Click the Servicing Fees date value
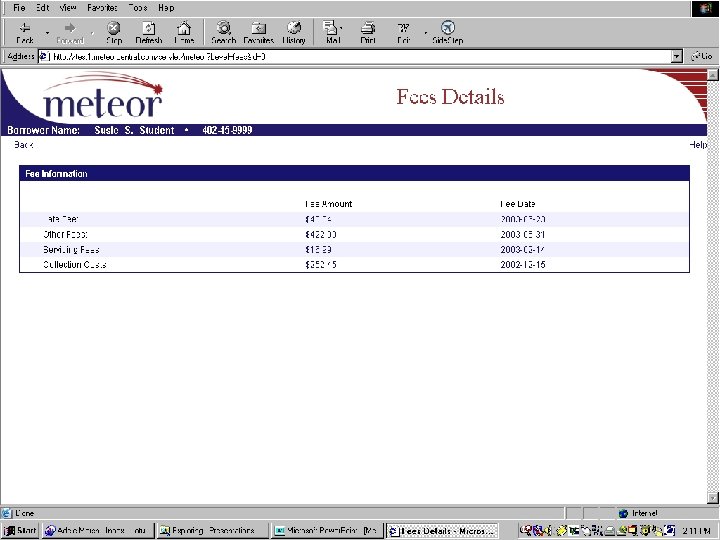The width and height of the screenshot is (720, 540). 523,249
